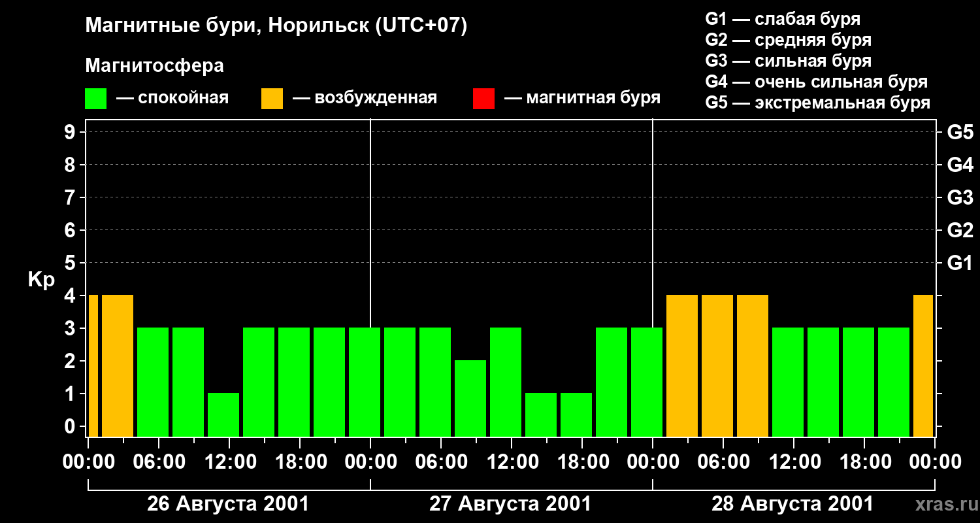Click the narrow orange bar starting 26 Августа
Screen dimensions: 980x523
tap(93, 365)
